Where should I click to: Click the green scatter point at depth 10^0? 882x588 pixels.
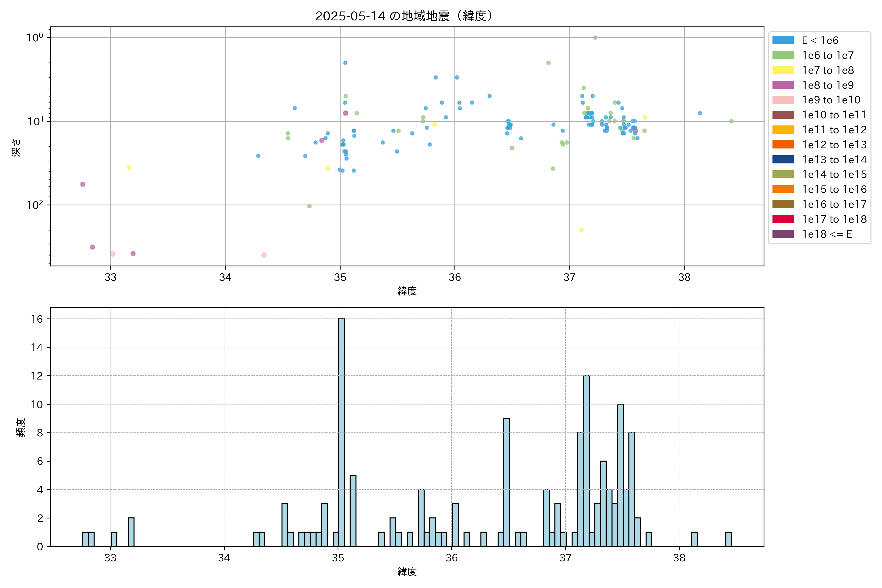tap(595, 37)
